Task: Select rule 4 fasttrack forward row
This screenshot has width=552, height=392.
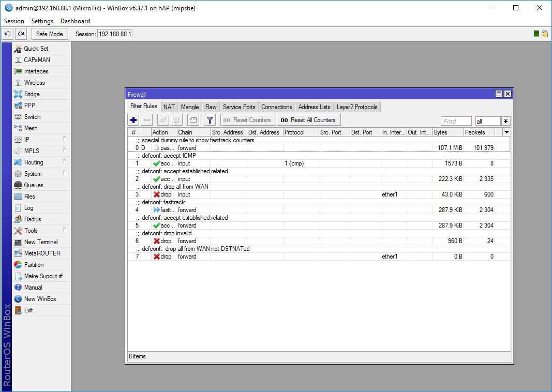Action: pyautogui.click(x=319, y=210)
